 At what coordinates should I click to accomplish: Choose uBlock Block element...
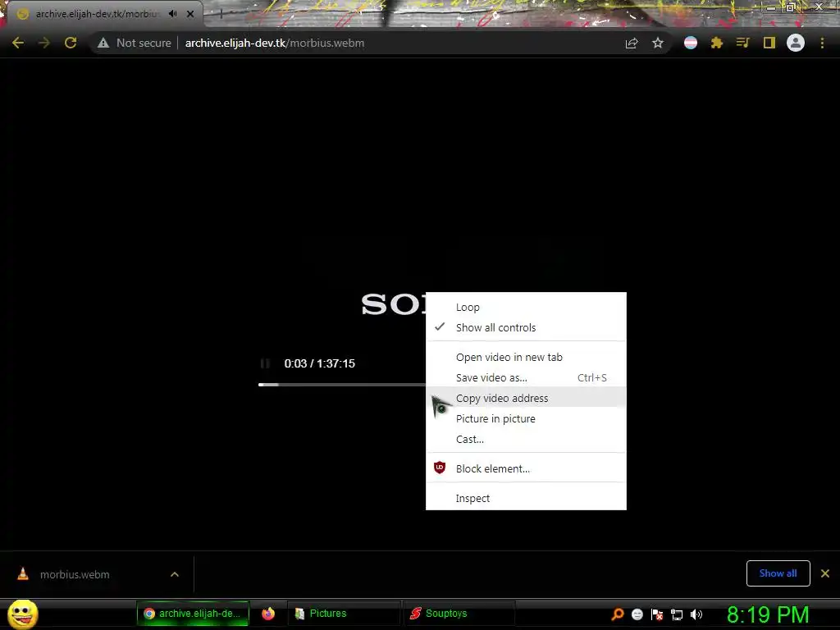[526, 468]
